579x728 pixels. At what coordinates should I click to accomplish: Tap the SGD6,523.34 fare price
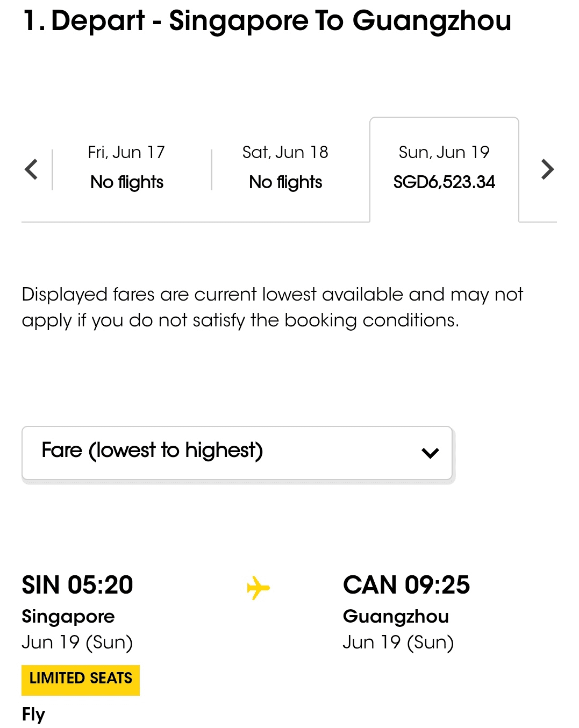tap(444, 182)
